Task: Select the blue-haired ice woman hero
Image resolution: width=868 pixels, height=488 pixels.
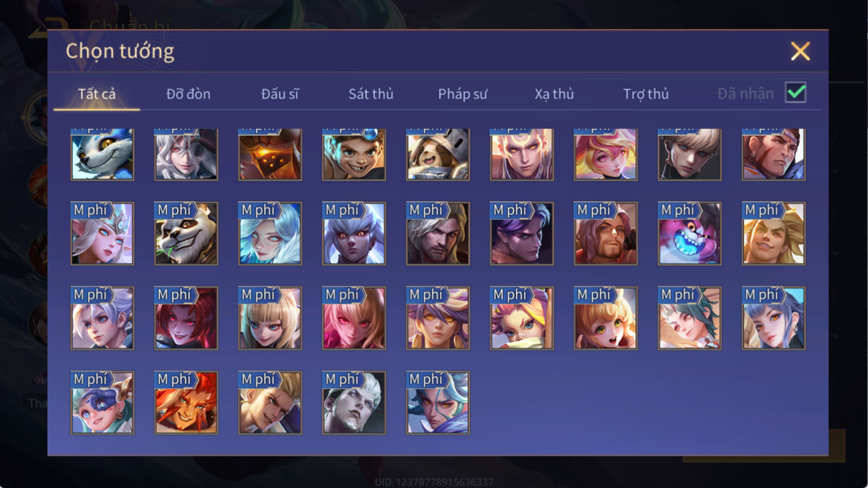Action: (270, 234)
